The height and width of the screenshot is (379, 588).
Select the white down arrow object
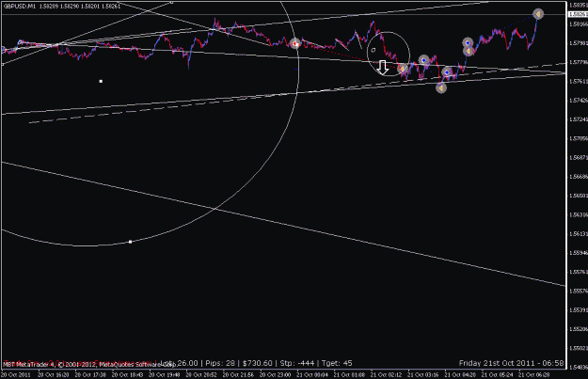click(383, 68)
